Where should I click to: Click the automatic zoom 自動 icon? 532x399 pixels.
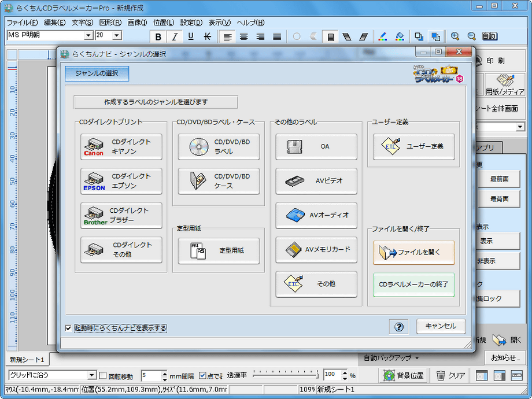[489, 36]
